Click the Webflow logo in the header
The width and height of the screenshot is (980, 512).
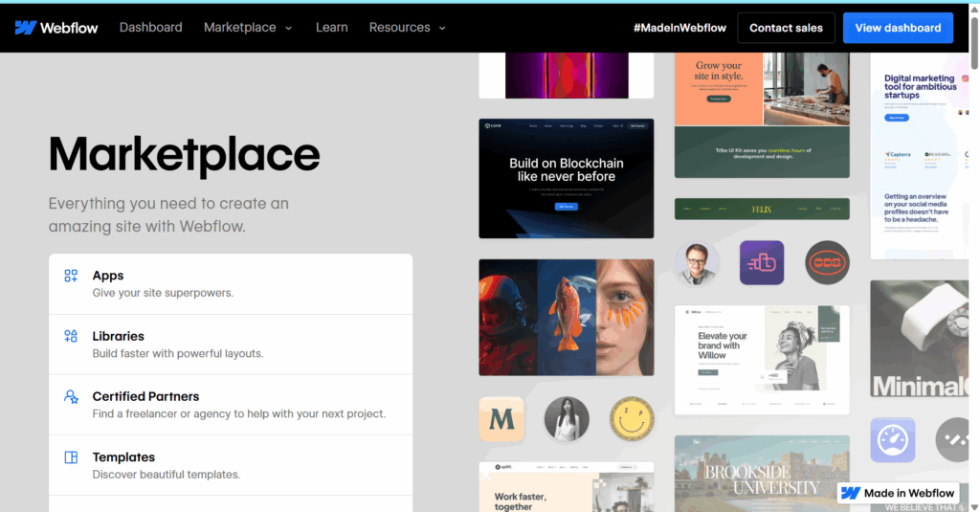[56, 28]
